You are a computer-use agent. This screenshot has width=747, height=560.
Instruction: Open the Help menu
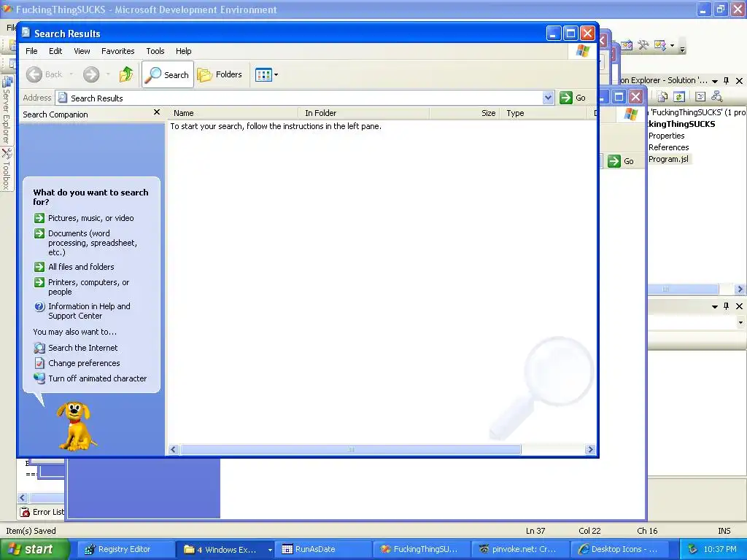point(183,51)
